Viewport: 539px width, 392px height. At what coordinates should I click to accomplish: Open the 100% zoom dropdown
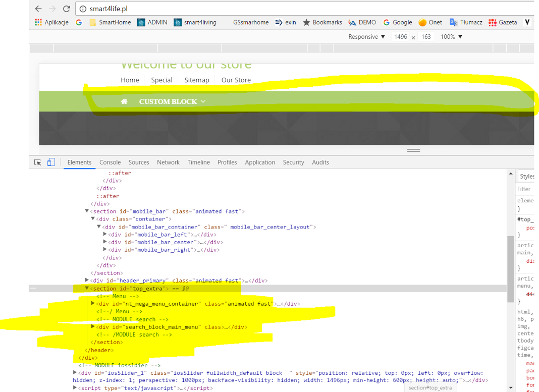pos(451,37)
